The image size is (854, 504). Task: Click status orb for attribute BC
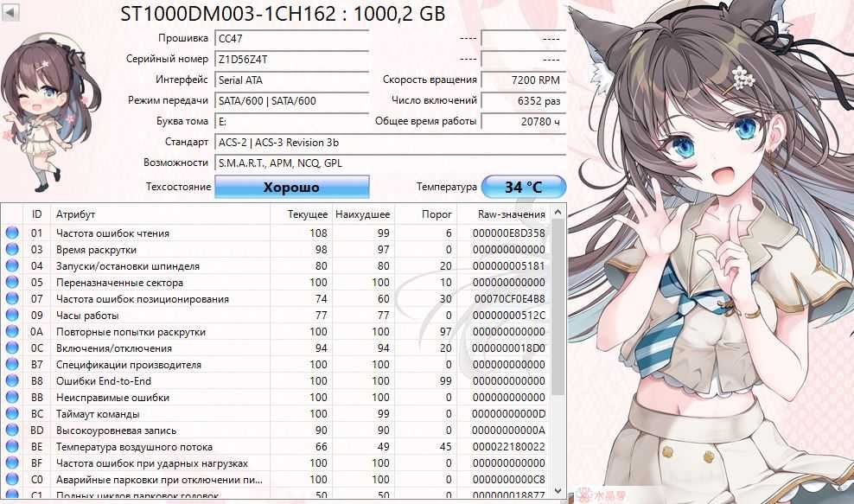point(12,413)
